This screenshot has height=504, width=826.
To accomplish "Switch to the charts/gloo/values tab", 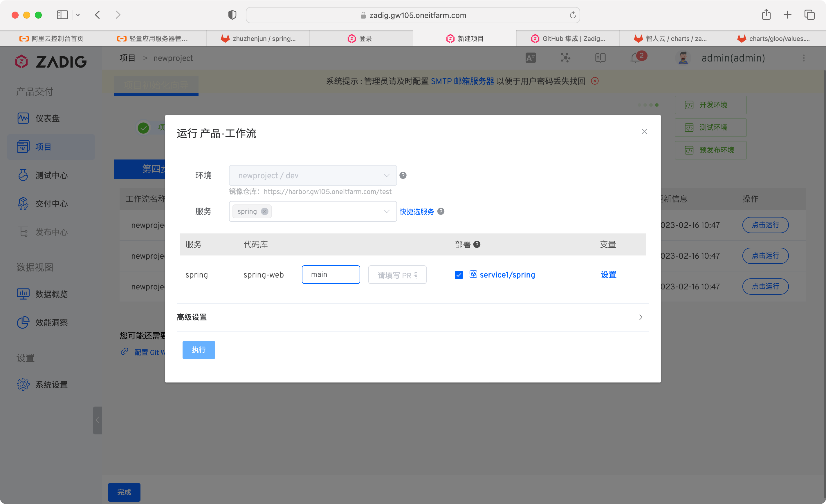I will pyautogui.click(x=774, y=39).
